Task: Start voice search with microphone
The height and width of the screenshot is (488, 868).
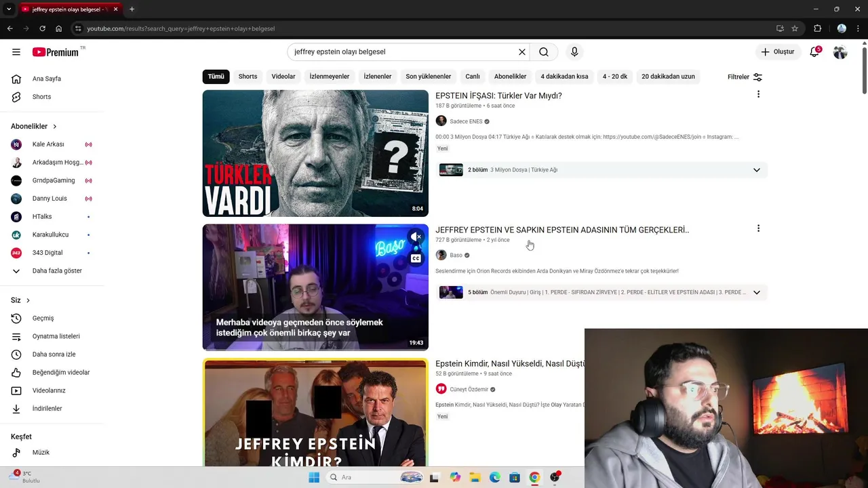Action: 574,52
